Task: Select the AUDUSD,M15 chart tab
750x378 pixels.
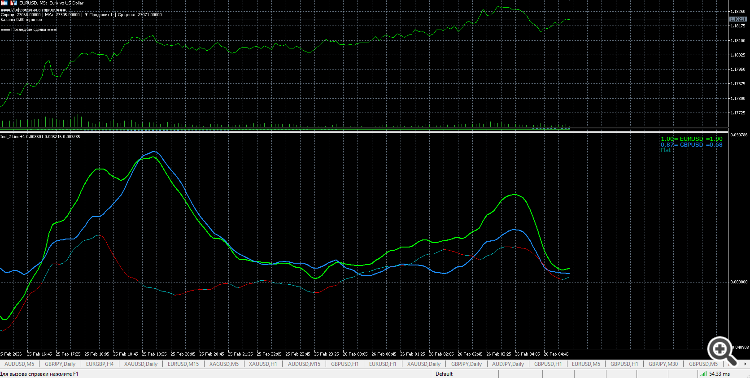Action: tap(304, 364)
